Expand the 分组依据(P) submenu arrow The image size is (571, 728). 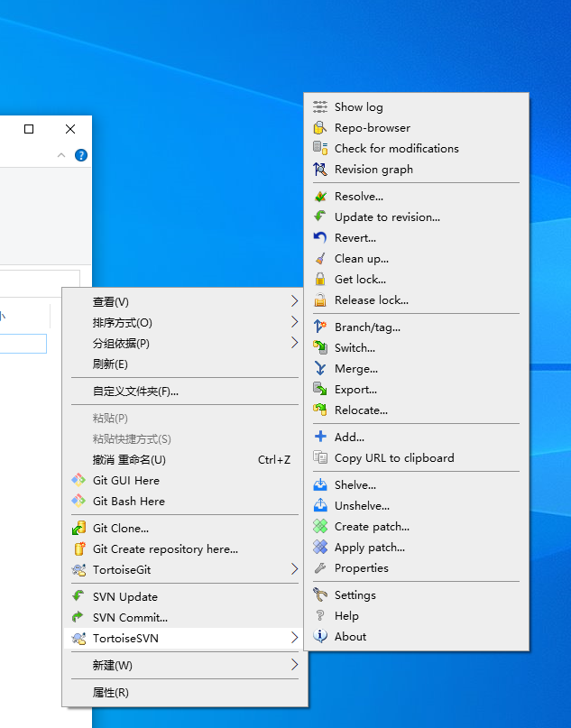(294, 342)
